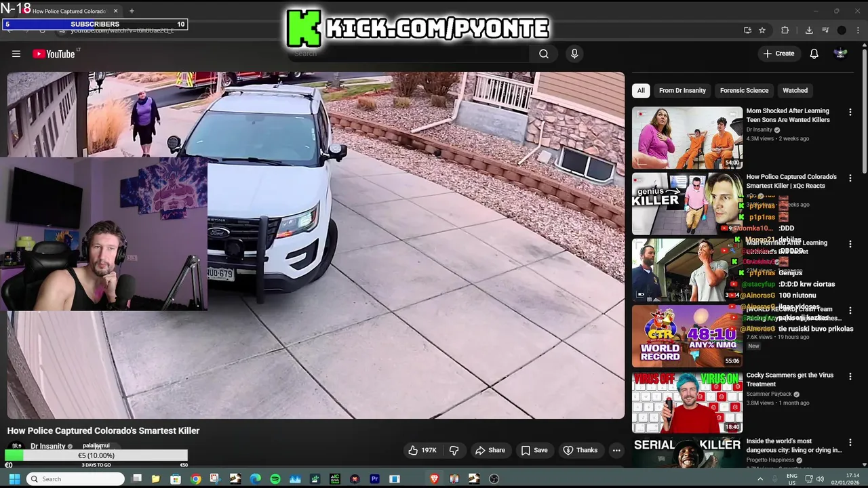Click the Mom Shocked video thumbnail
Image resolution: width=868 pixels, height=488 pixels.
coord(687,138)
